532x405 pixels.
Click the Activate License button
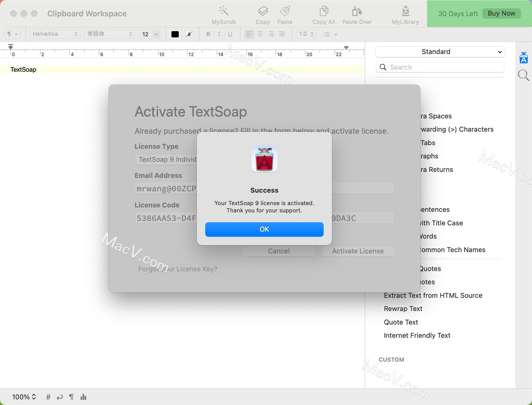(x=358, y=251)
